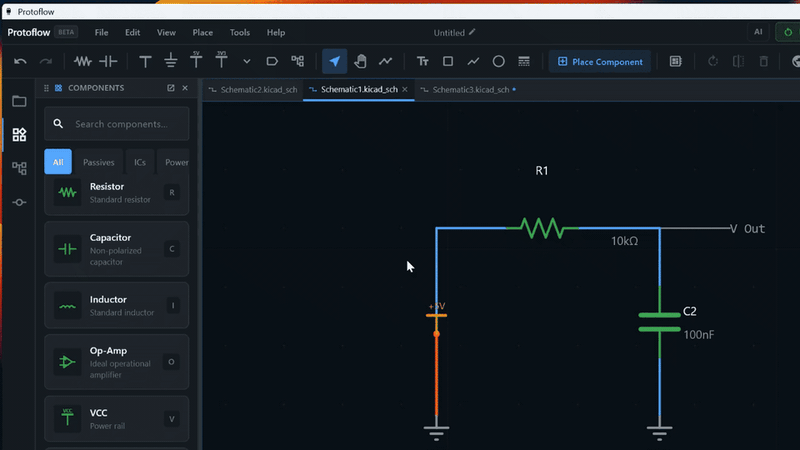
Task: Open the File menu
Action: 102,33
